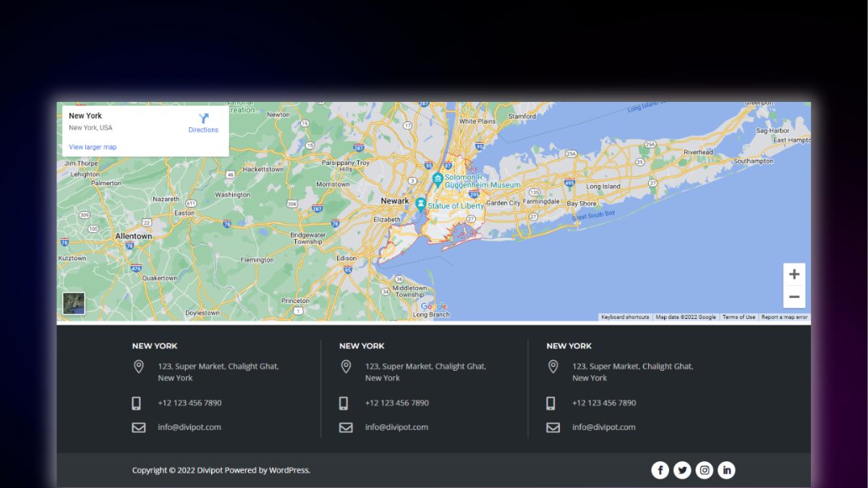Click the Riverhead label on the map
The width and height of the screenshot is (868, 488).
pyautogui.click(x=698, y=153)
